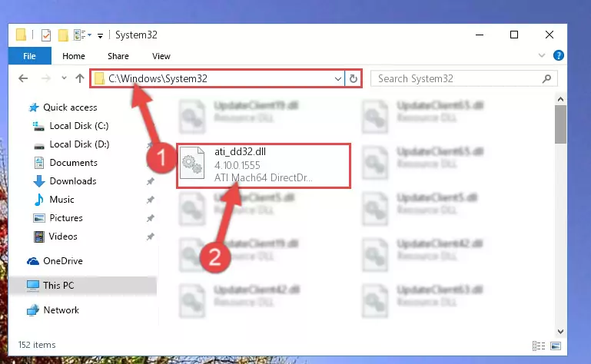The height and width of the screenshot is (364, 591).
Task: Open Downloads from the sidebar
Action: coord(73,181)
